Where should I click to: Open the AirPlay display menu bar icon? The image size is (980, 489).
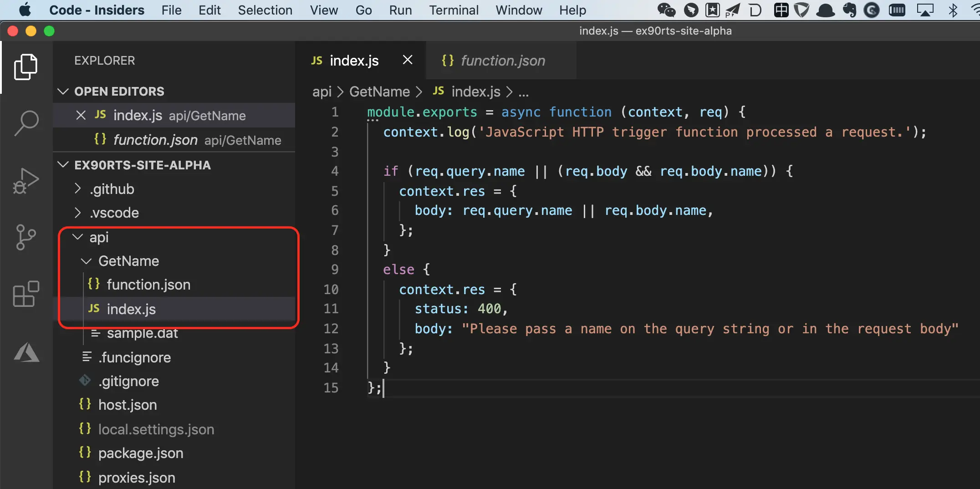pos(925,10)
